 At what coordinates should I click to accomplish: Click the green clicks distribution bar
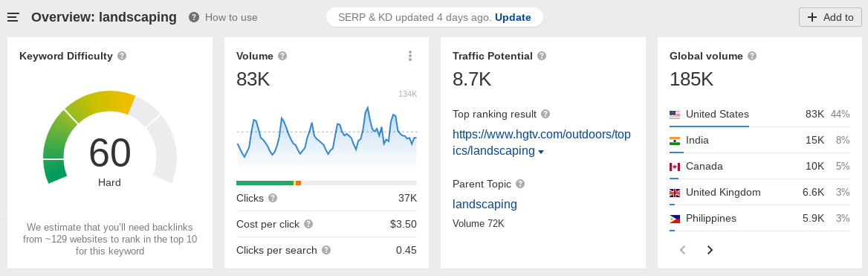(265, 183)
